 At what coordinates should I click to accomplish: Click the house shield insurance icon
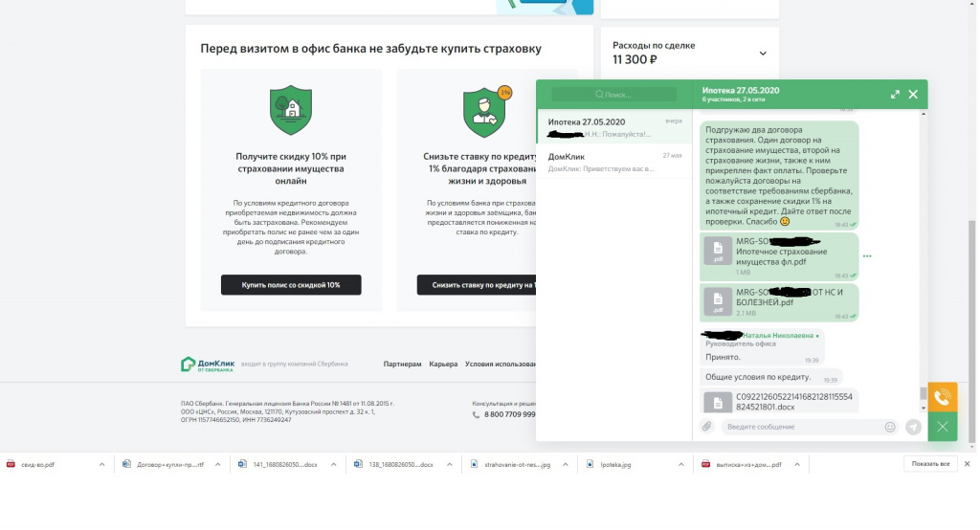[x=291, y=110]
